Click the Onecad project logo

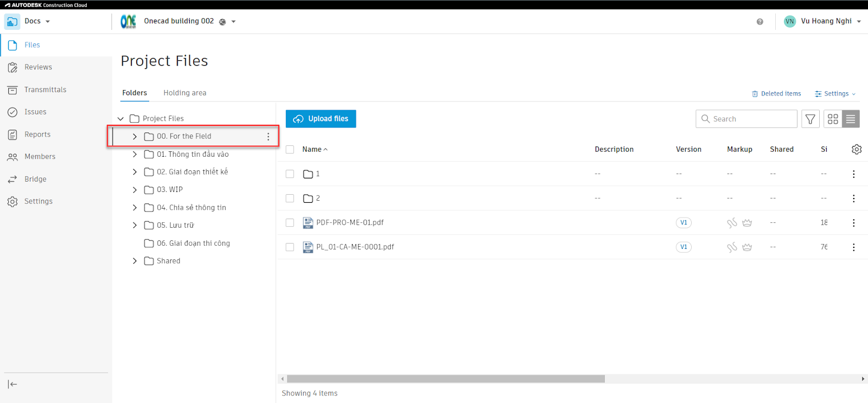click(x=128, y=21)
